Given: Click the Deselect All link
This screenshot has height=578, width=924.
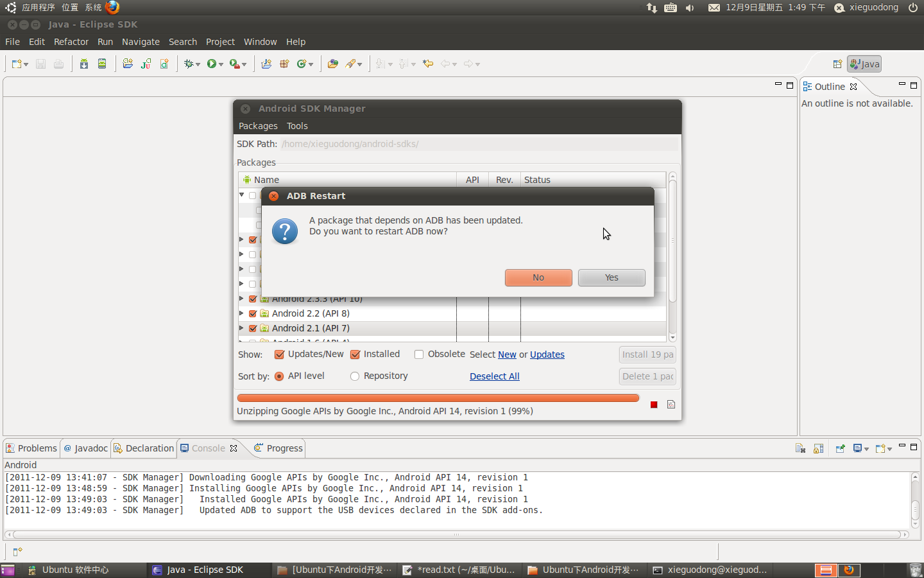Looking at the screenshot, I should (495, 376).
